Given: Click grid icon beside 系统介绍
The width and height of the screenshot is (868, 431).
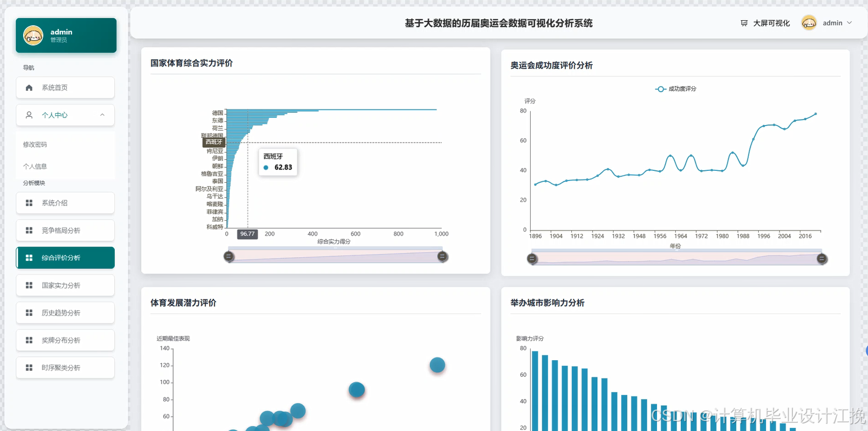Looking at the screenshot, I should click(29, 203).
